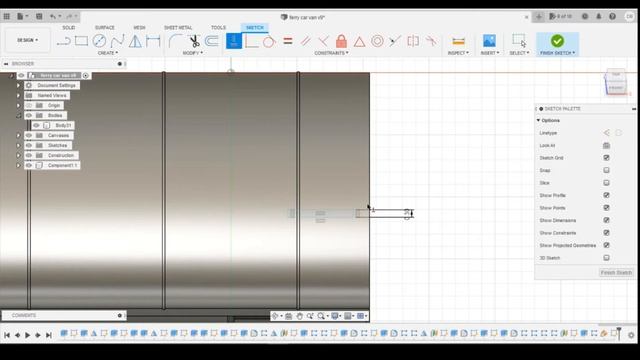This screenshot has width=640, height=360.
Task: Select the Fillet modify tool
Action: (x=176, y=41)
